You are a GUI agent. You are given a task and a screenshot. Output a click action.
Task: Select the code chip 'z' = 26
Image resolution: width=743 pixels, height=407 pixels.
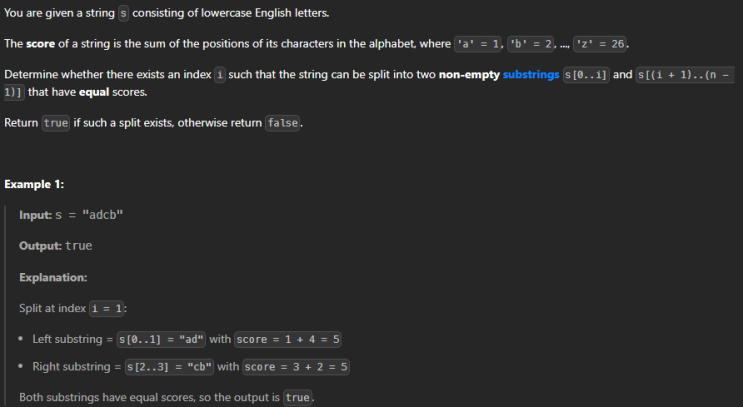coord(600,44)
